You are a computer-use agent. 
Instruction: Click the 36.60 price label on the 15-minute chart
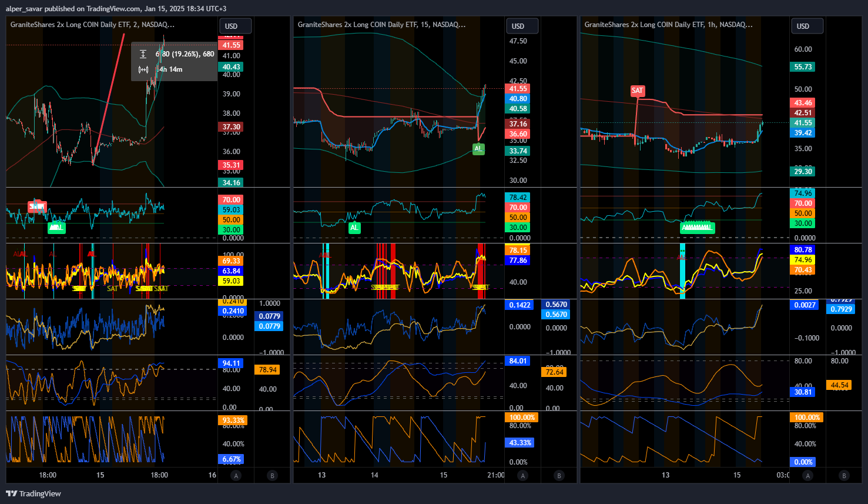(518, 134)
